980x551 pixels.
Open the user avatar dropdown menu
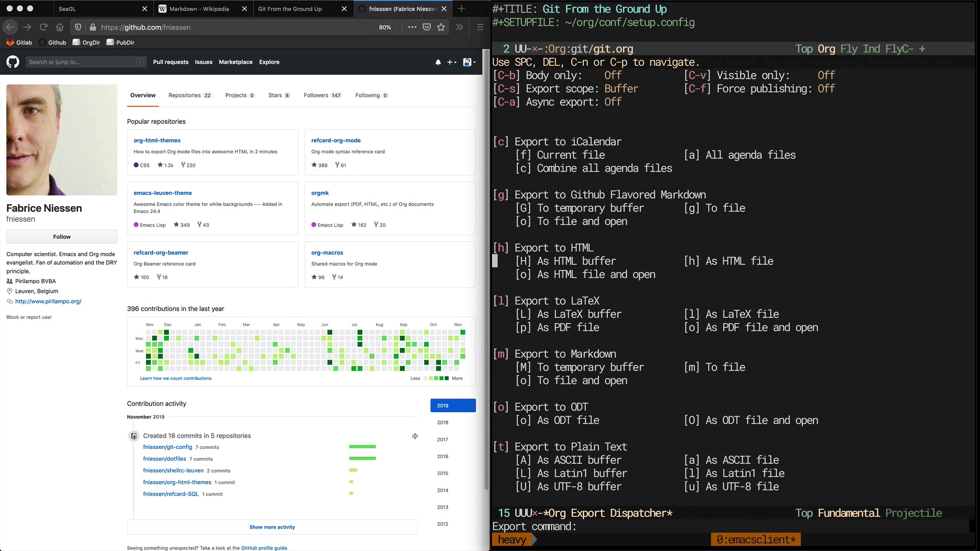[x=469, y=62]
